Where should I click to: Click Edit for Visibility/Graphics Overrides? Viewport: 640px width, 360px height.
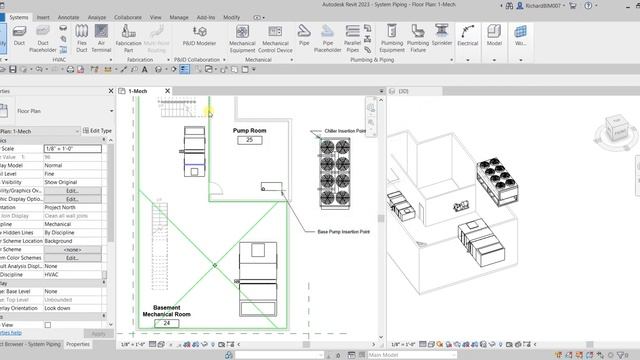(x=72, y=191)
